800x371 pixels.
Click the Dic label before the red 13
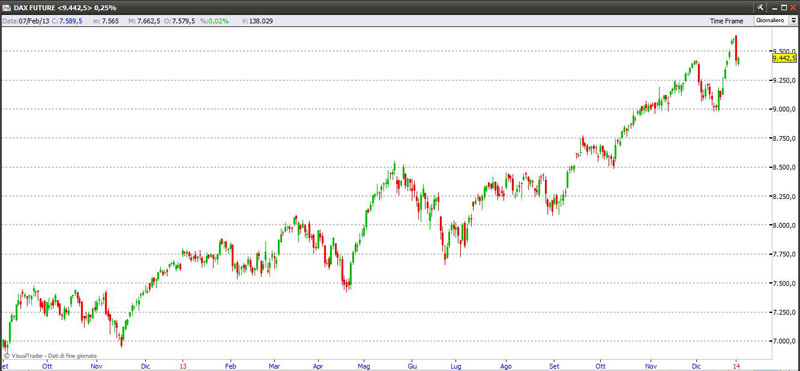click(145, 366)
